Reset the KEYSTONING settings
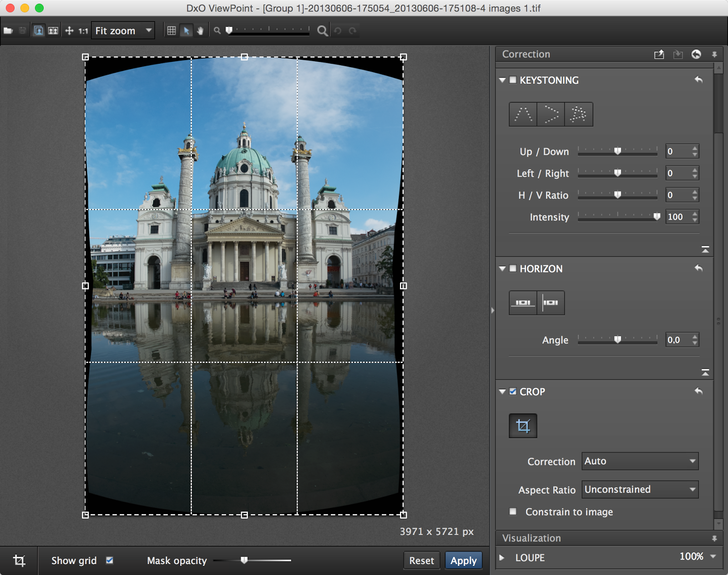Image resolution: width=728 pixels, height=575 pixels. (699, 80)
